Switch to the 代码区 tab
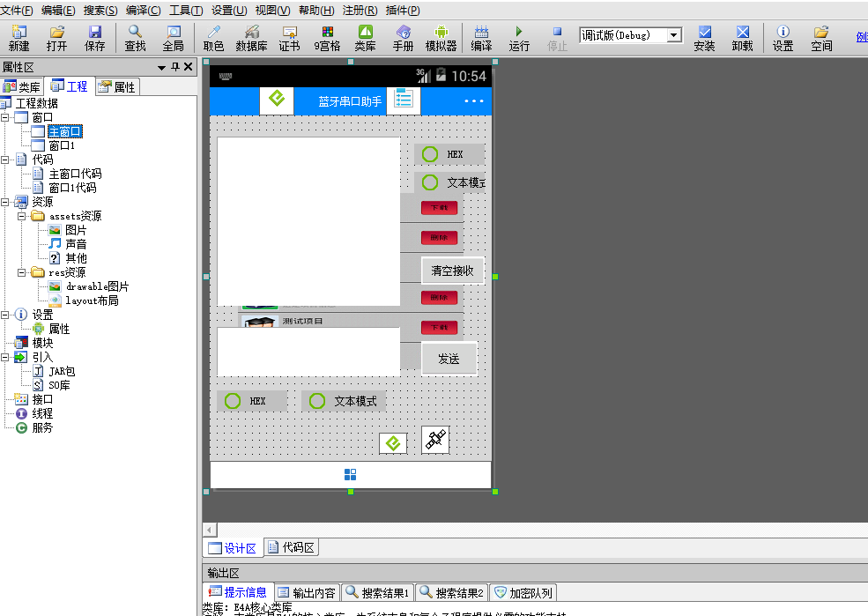 coord(291,547)
